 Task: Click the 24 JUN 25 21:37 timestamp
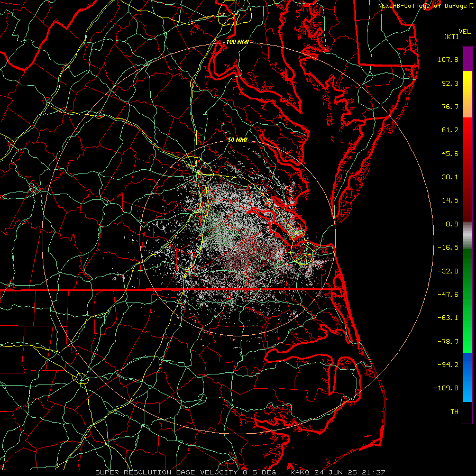pos(349,472)
